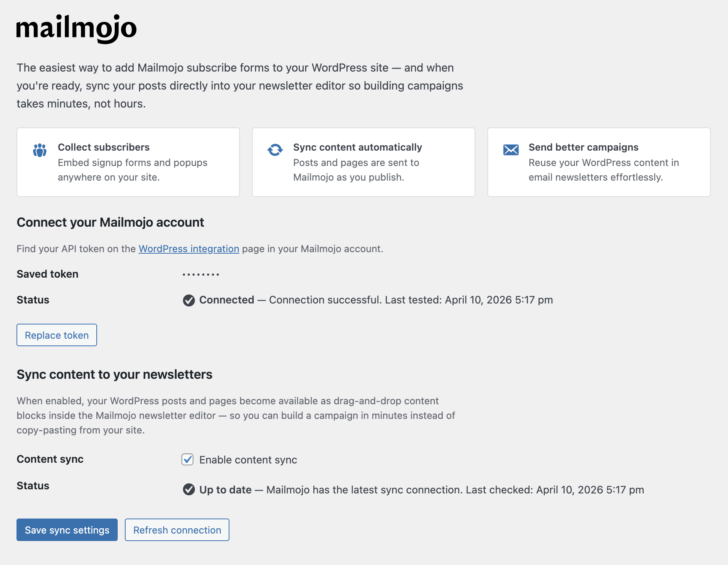
Task: Click the Sync content automatically card title
Action: (358, 147)
